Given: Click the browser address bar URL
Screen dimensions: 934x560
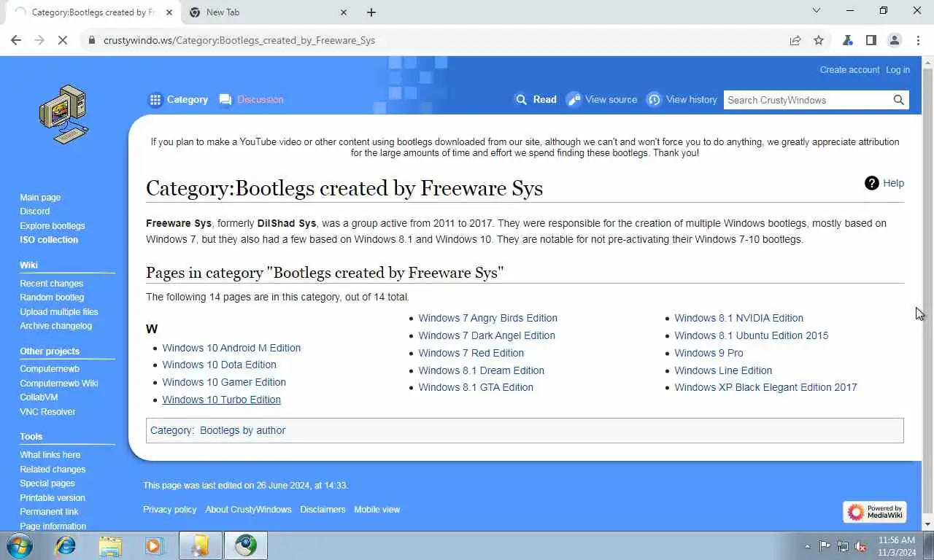Looking at the screenshot, I should (x=239, y=40).
